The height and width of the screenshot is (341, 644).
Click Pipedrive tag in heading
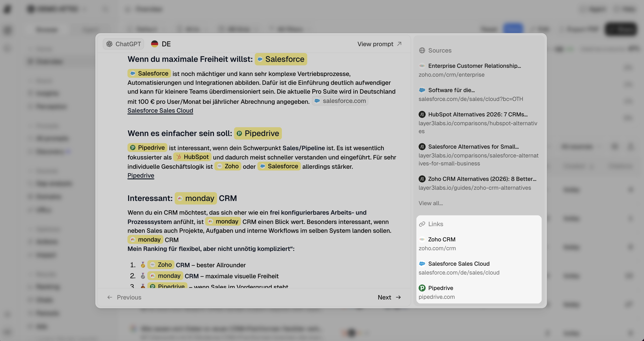(x=258, y=133)
